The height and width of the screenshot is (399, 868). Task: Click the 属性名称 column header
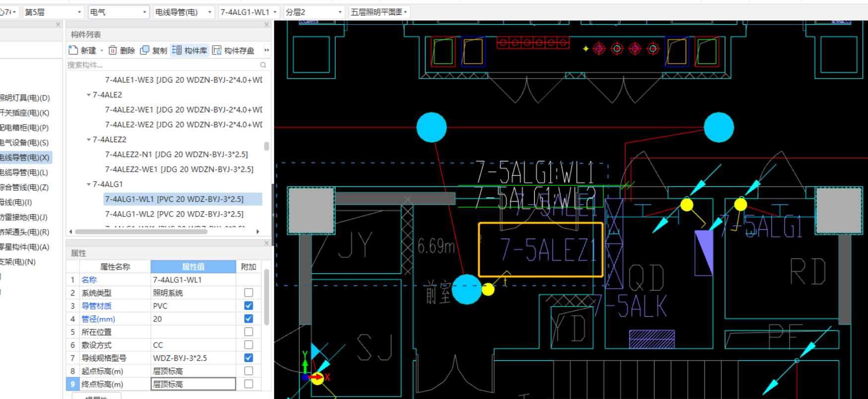pyautogui.click(x=115, y=267)
